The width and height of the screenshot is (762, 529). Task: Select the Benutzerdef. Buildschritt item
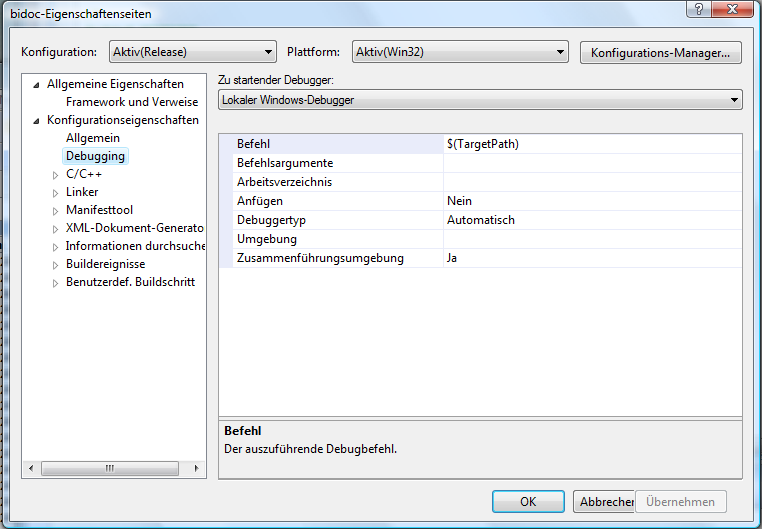coord(130,282)
